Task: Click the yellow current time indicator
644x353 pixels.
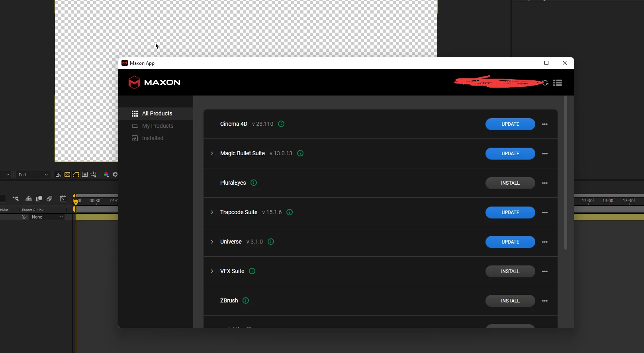Action: [x=76, y=202]
